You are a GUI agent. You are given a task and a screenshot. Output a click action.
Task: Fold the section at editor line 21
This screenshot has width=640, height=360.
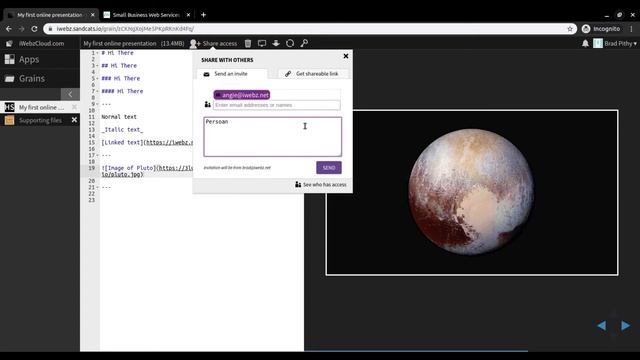[98, 187]
